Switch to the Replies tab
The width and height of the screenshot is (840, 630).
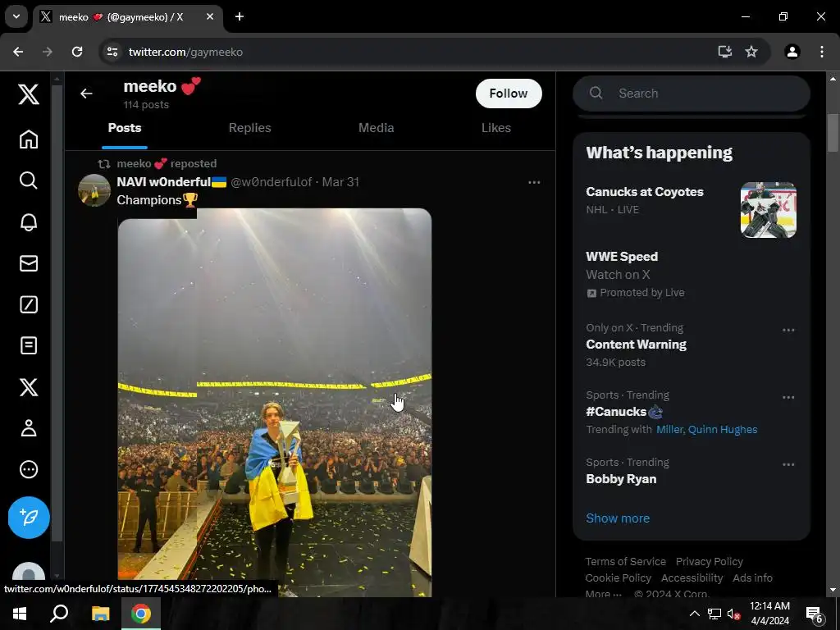[249, 128]
